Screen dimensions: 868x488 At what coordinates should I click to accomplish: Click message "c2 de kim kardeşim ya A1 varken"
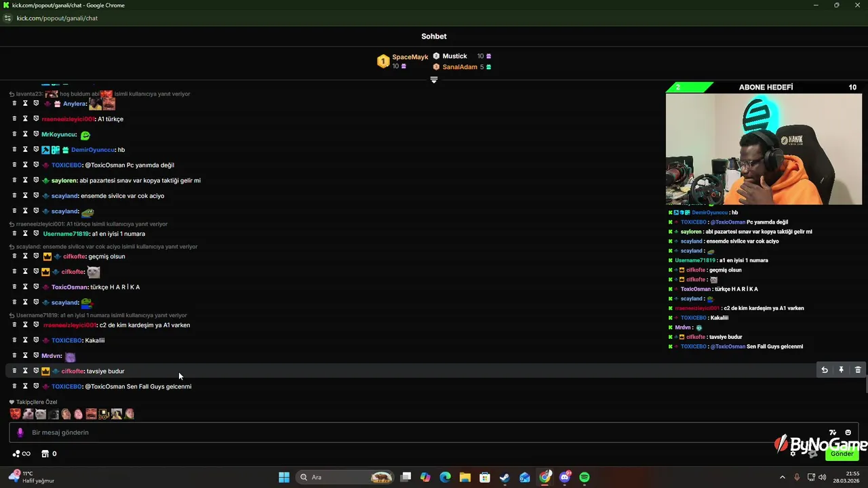(x=144, y=325)
